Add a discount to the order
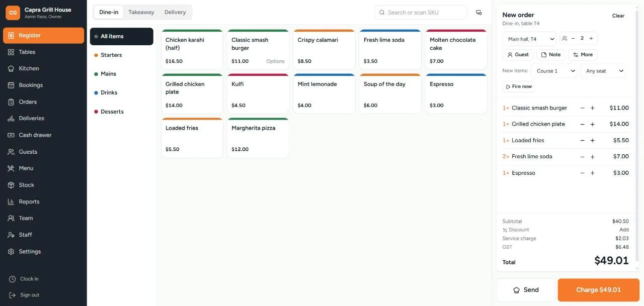 point(624,230)
